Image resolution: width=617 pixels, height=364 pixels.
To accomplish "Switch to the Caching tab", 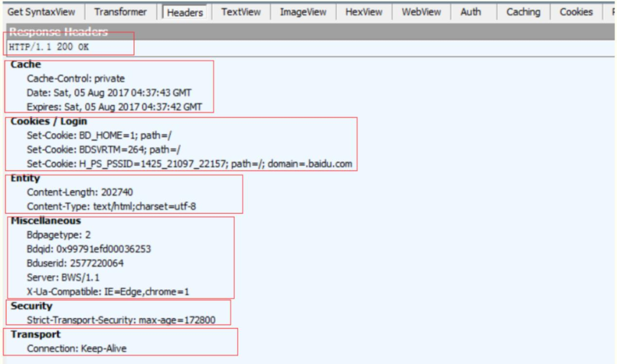I will (523, 12).
